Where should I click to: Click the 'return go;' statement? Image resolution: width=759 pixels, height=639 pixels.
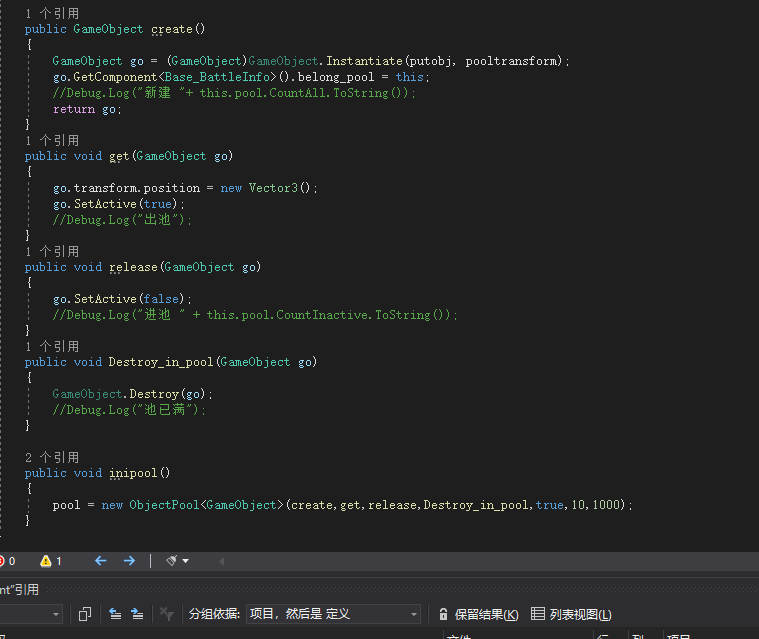tap(87, 109)
